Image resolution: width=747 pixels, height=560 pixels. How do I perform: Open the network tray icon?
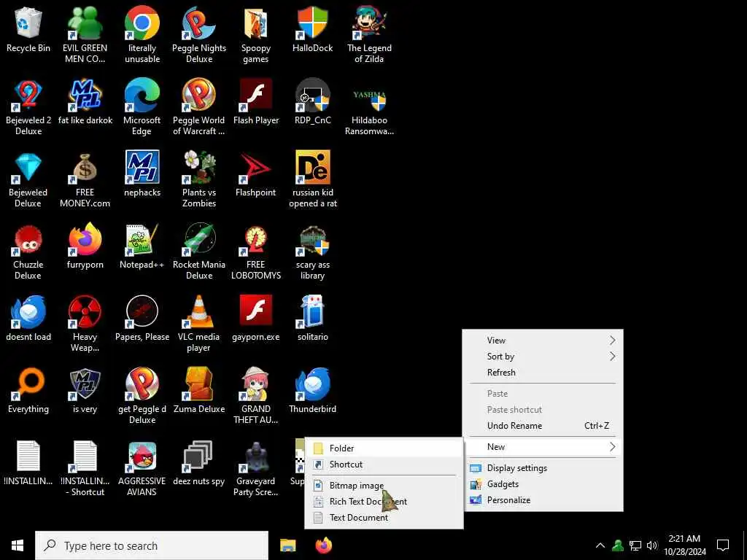point(635,545)
